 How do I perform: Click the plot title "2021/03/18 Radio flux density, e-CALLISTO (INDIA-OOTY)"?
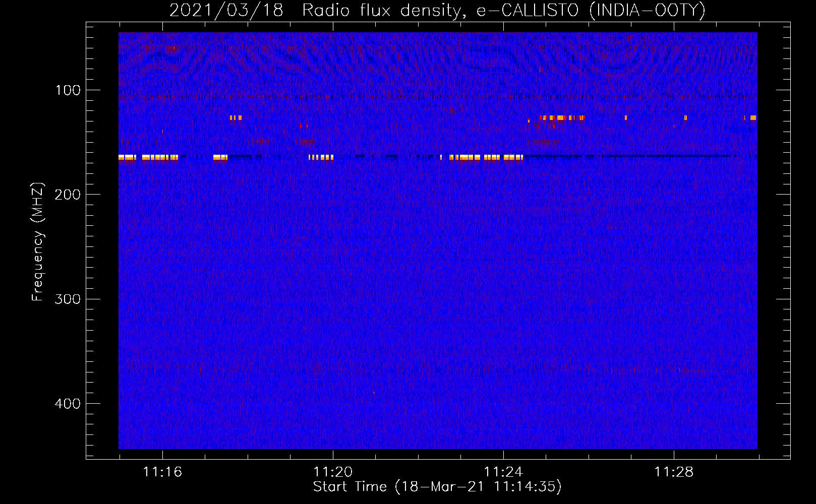coord(437,11)
